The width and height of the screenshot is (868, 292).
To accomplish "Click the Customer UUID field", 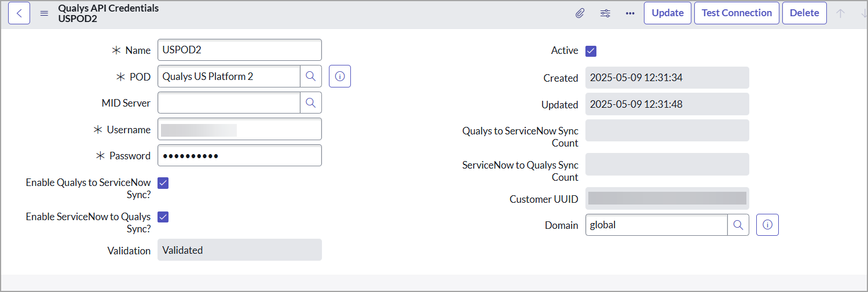I will pyautogui.click(x=667, y=198).
